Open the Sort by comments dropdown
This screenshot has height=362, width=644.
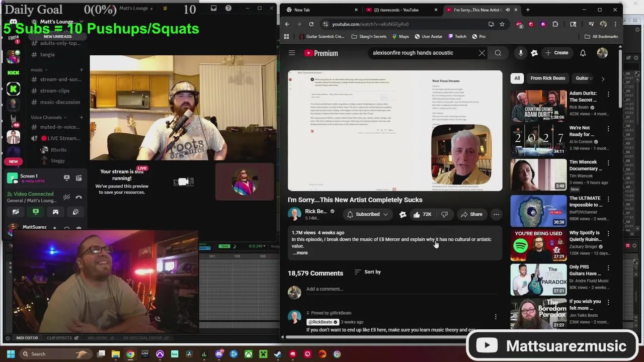[368, 272]
